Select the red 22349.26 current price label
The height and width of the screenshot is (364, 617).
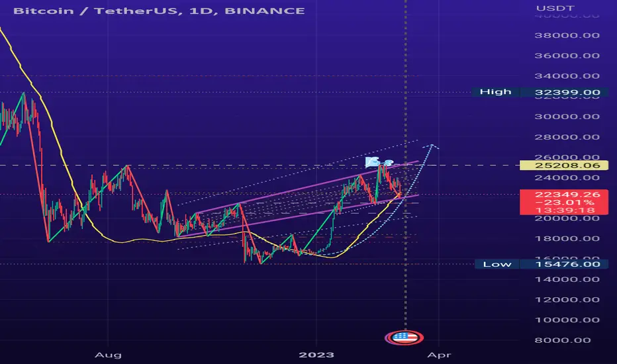click(564, 202)
